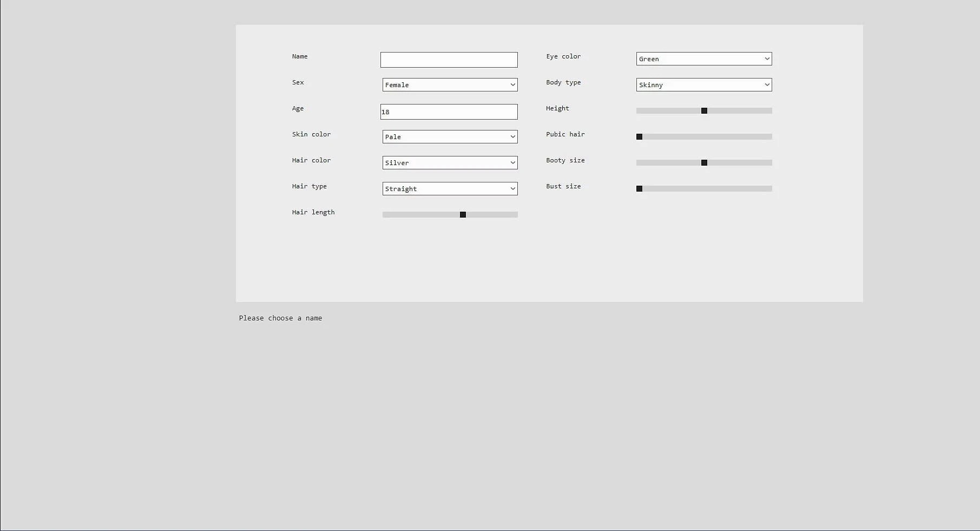
Task: Open the Body type dropdown showing Skinny
Action: click(704, 84)
